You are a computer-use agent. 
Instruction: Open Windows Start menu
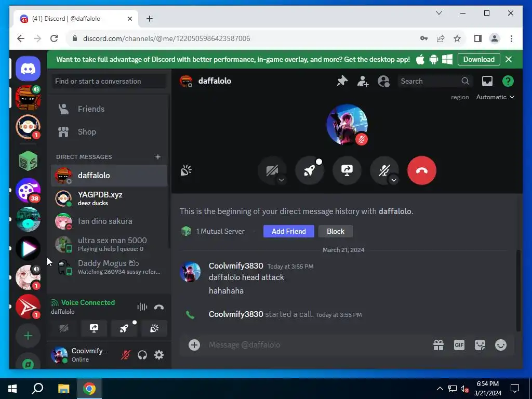click(x=12, y=389)
